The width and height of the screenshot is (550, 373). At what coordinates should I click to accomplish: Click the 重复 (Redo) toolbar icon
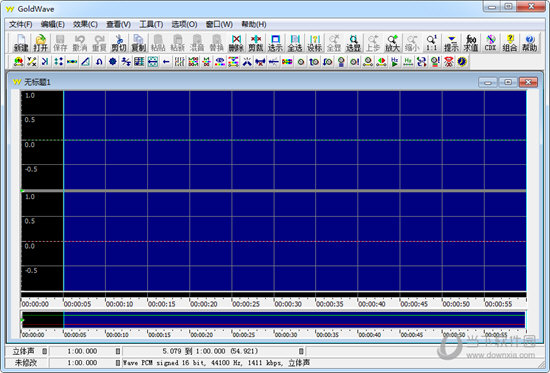[100, 43]
